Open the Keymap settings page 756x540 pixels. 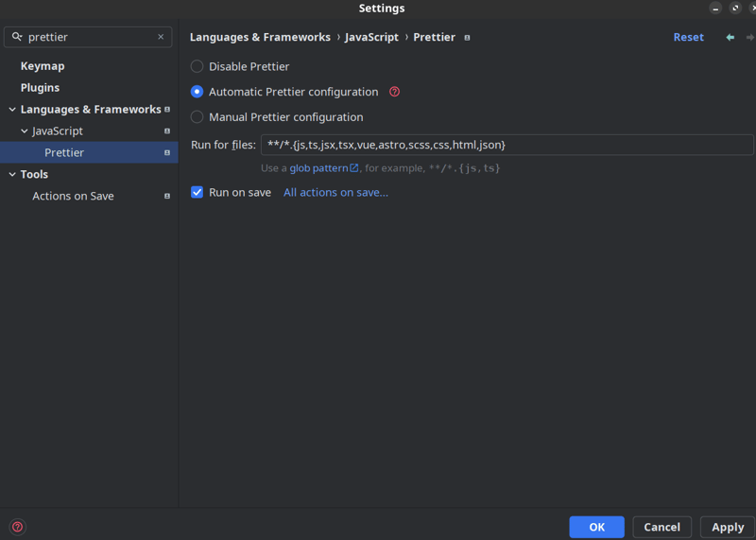(43, 66)
